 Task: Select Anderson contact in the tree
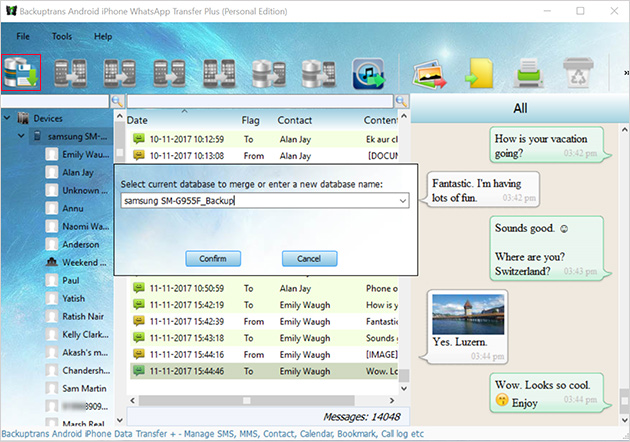73,244
